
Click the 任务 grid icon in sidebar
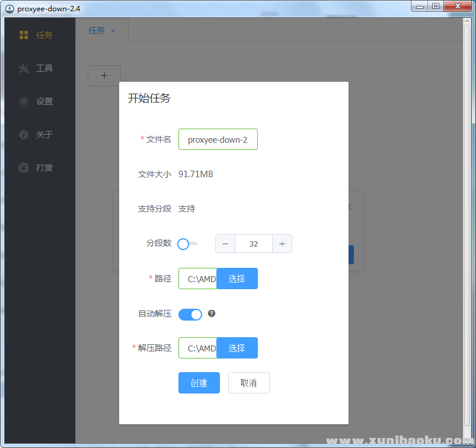pos(24,35)
